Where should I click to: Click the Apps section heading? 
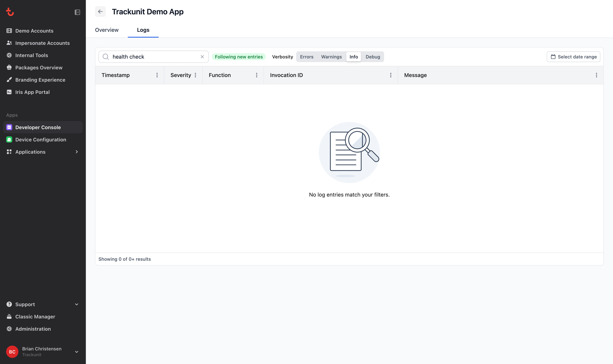12,115
